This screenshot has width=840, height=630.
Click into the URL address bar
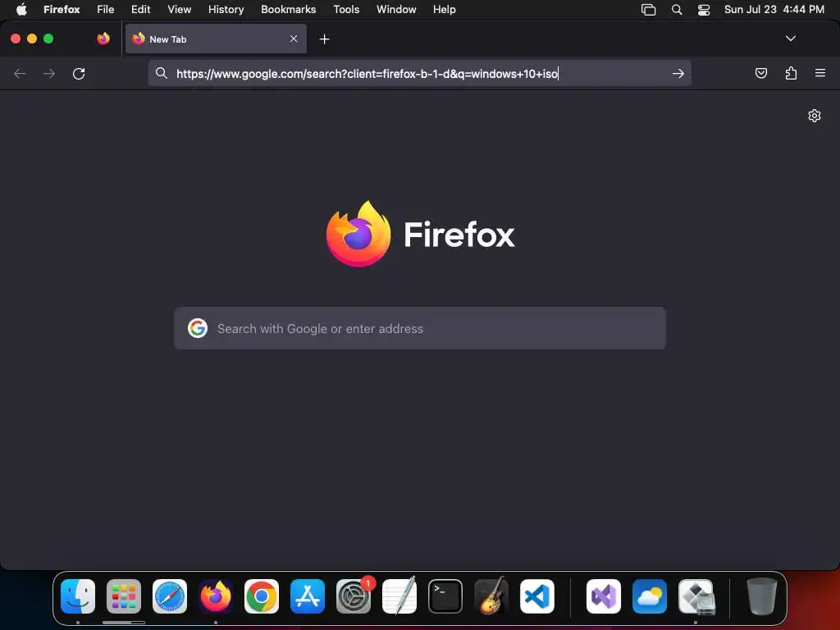419,73
